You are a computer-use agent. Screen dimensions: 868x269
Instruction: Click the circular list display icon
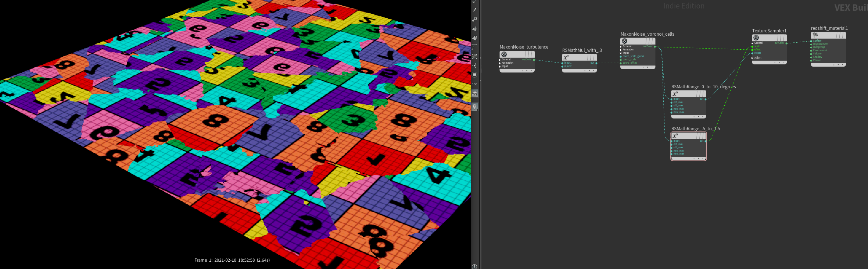[474, 75]
